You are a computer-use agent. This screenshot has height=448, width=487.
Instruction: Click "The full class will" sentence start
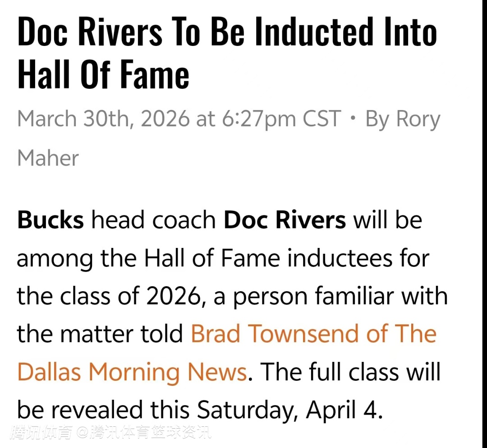click(x=350, y=373)
